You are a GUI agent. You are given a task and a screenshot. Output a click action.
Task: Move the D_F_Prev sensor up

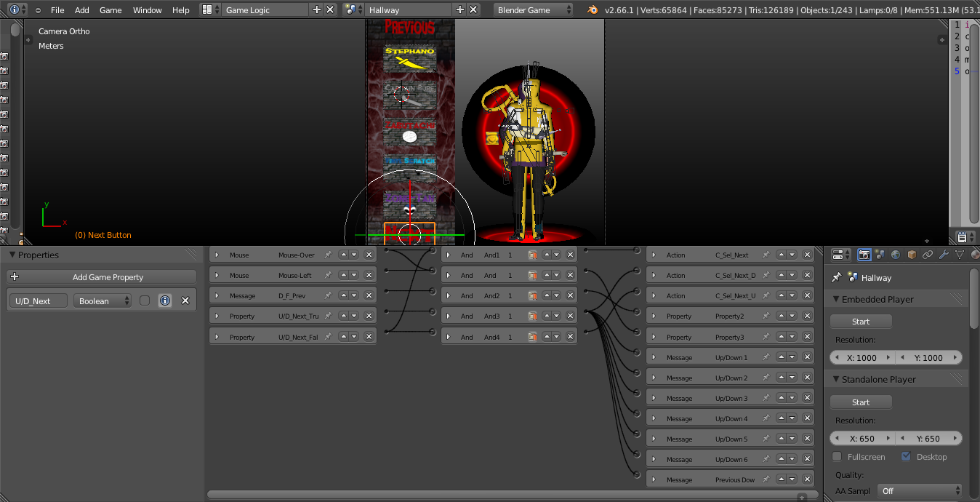pyautogui.click(x=343, y=295)
